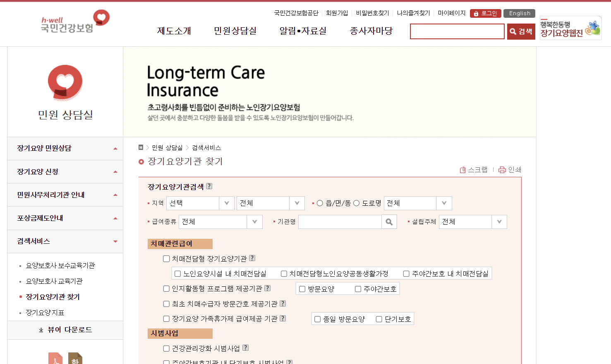
Task: Click the 회원가입 link
Action: (x=337, y=13)
